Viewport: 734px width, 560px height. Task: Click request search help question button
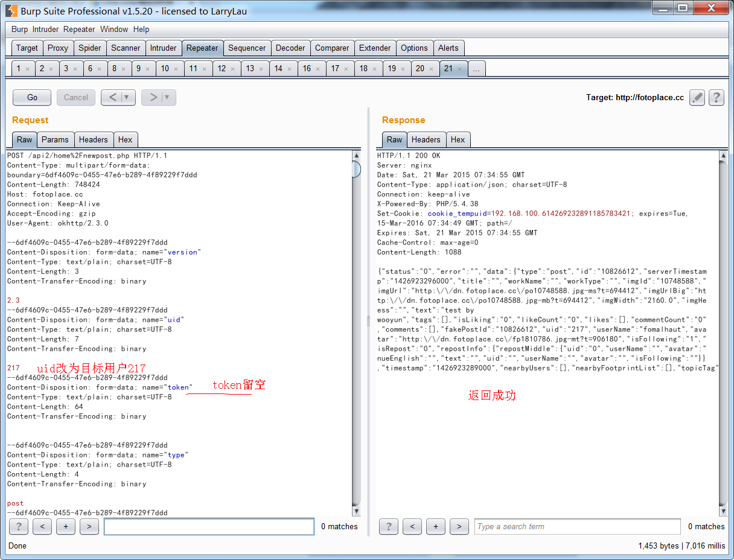point(19,526)
